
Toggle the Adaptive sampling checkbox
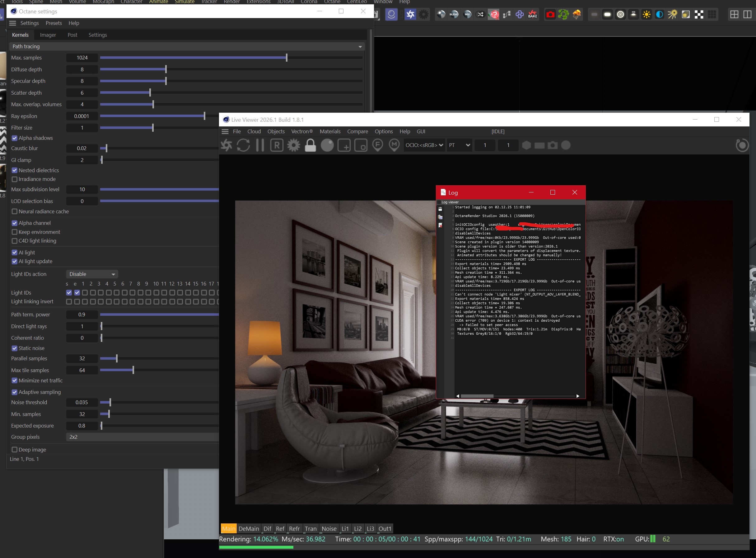[15, 392]
